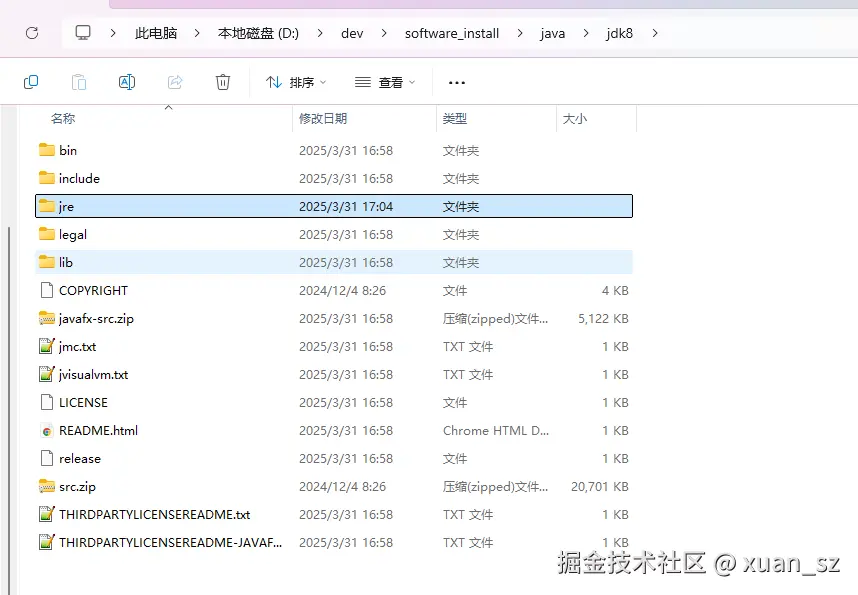Viewport: 858px width, 595px height.
Task: Click the jmc.txt file icon
Action: [47, 346]
